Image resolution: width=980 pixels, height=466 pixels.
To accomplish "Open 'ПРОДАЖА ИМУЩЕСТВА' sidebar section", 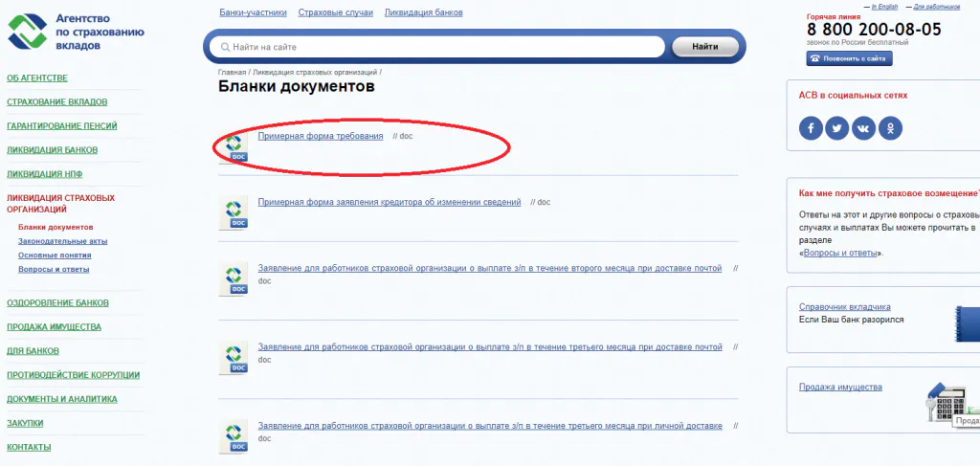I will pyautogui.click(x=54, y=326).
